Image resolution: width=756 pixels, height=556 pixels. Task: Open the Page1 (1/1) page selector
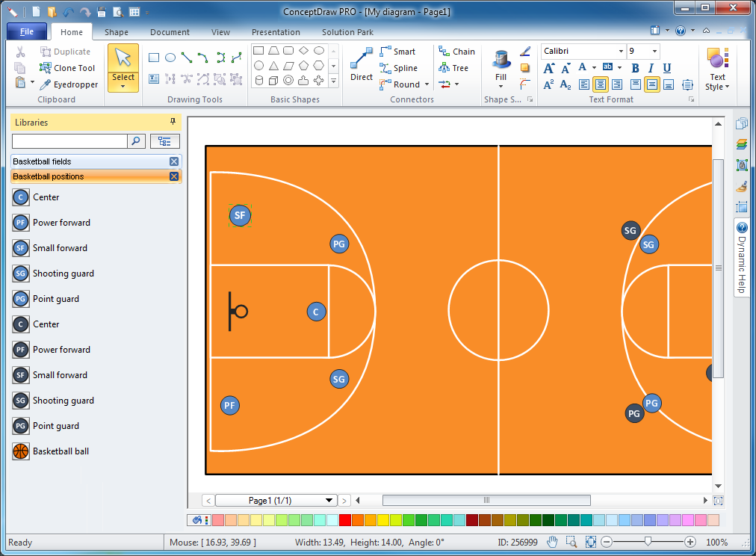click(x=276, y=500)
